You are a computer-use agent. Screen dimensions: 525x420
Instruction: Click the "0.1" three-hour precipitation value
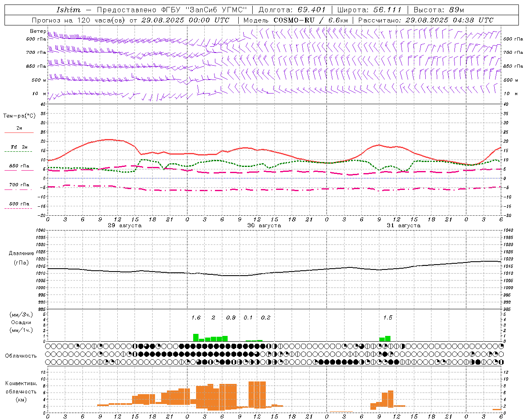(248, 318)
